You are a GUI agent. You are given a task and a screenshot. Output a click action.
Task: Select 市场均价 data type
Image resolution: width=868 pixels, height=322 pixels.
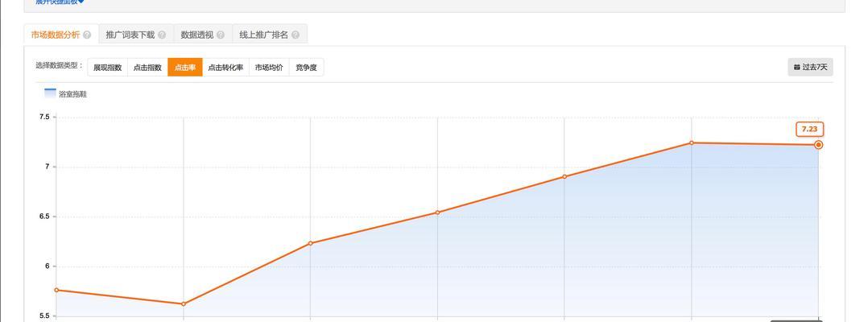coord(269,68)
